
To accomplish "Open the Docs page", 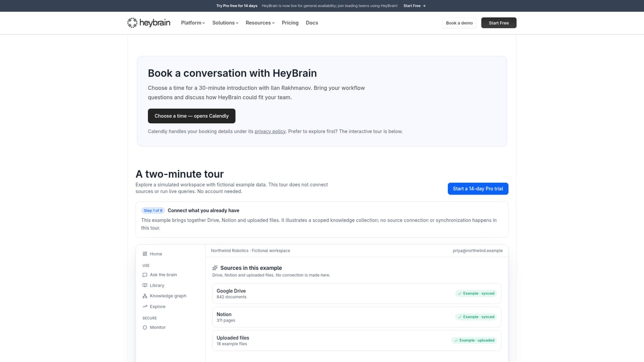I will [312, 23].
